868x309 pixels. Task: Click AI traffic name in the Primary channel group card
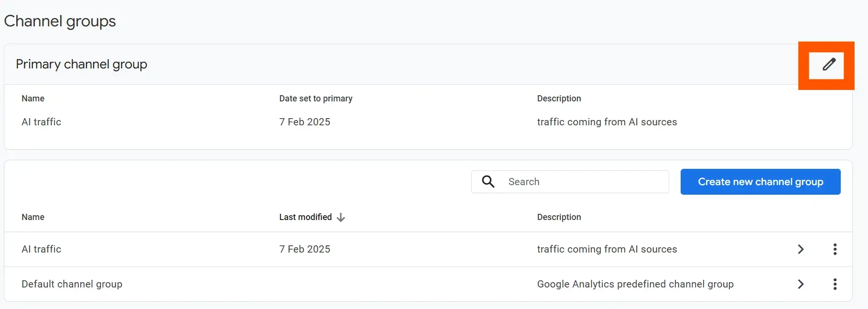[41, 122]
